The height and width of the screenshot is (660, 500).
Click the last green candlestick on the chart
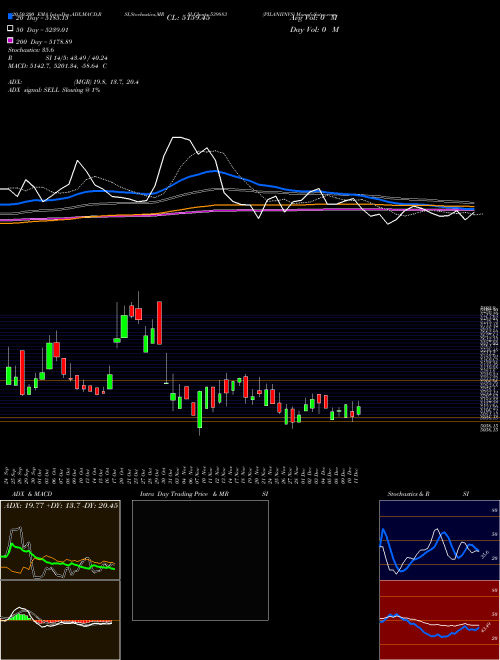(359, 410)
